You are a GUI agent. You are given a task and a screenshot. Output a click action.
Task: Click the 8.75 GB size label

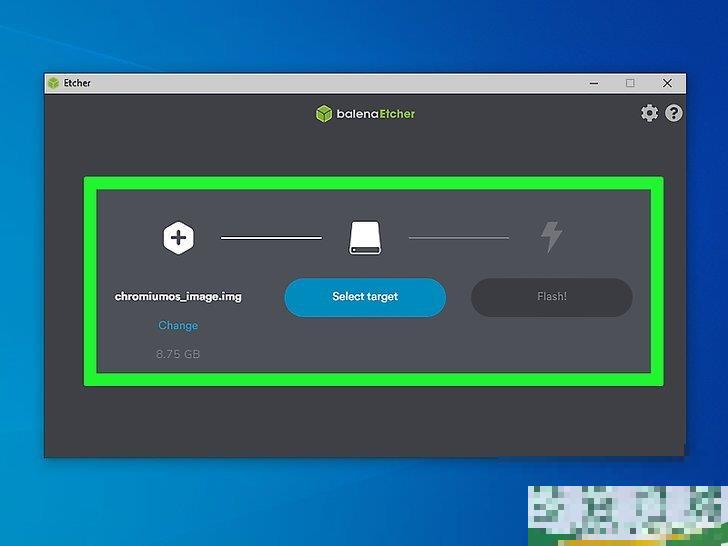tap(178, 354)
